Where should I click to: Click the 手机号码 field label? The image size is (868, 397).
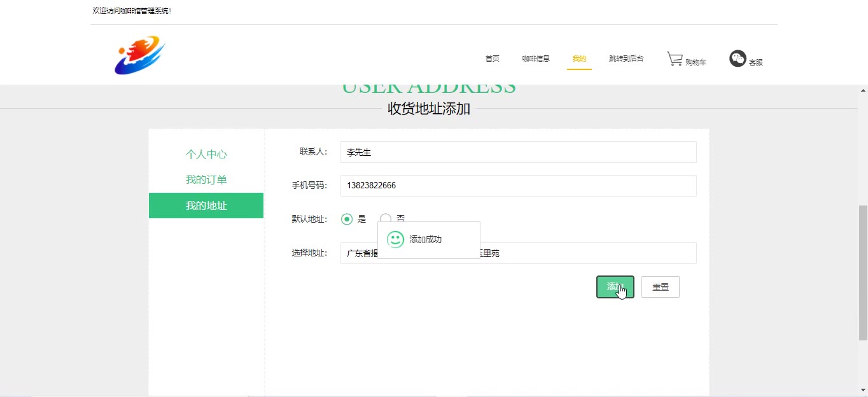coord(309,186)
